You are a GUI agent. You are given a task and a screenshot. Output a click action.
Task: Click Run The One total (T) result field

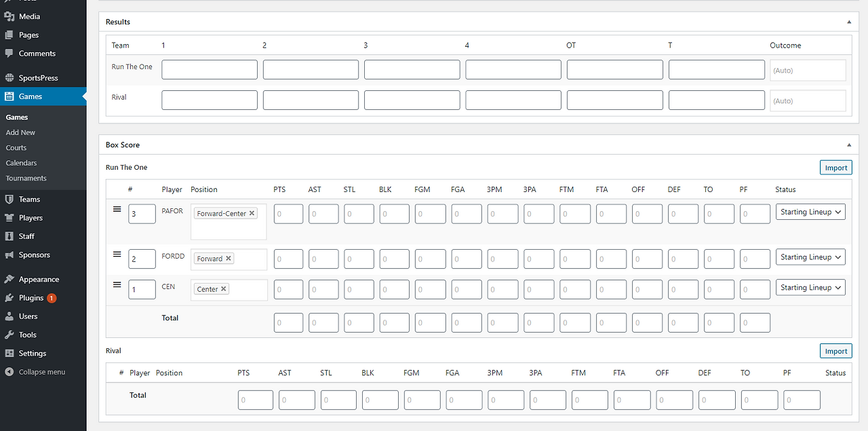[717, 69]
